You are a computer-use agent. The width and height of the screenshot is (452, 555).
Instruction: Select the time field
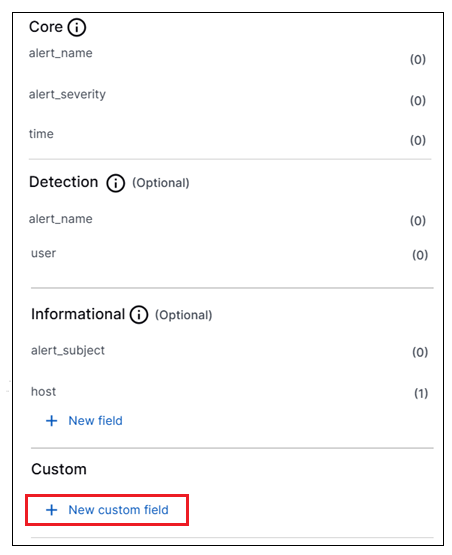(x=41, y=134)
